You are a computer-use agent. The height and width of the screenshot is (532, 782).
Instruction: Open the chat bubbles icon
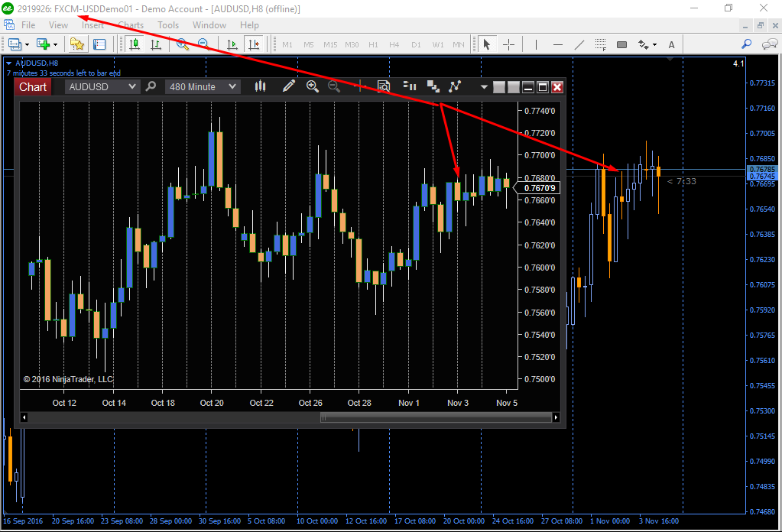[770, 44]
